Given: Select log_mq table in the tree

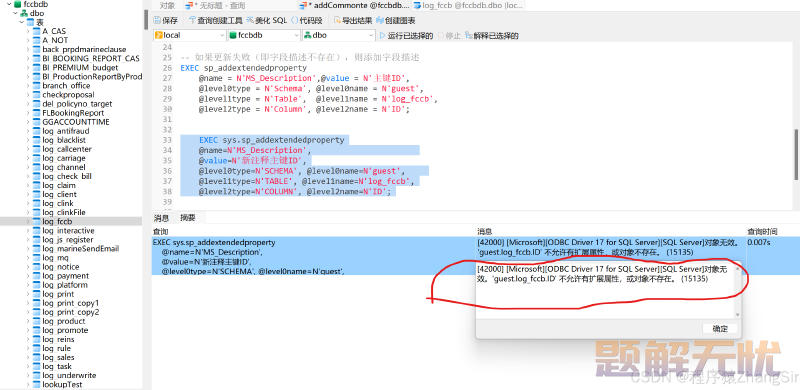Looking at the screenshot, I should pos(55,258).
